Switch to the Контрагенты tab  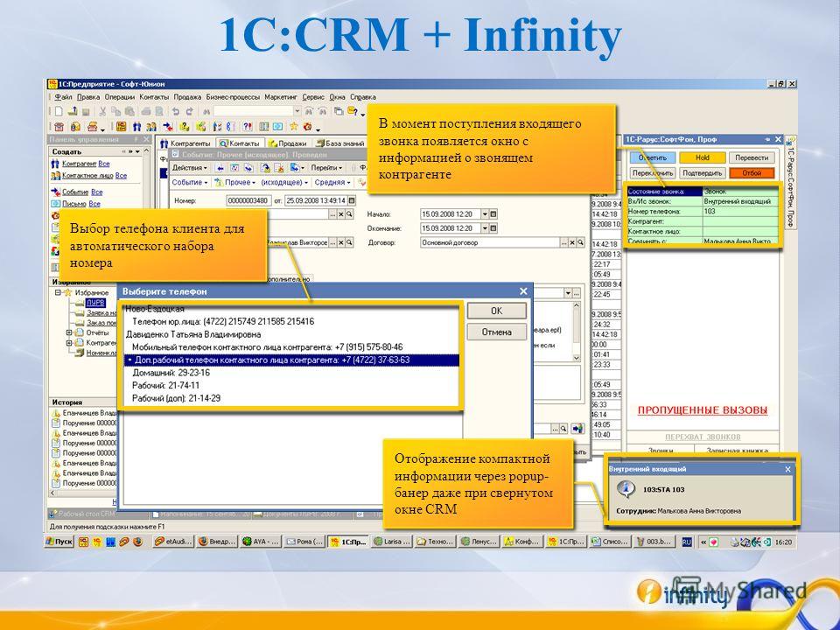point(185,143)
